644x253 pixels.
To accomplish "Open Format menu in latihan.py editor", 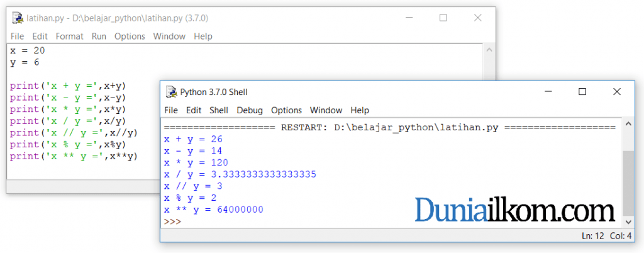I will (x=69, y=36).
